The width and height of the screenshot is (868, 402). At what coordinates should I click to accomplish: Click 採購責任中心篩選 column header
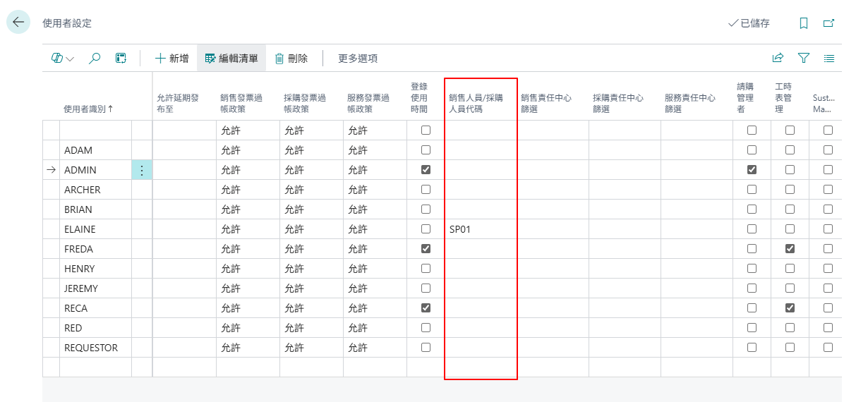point(618,104)
